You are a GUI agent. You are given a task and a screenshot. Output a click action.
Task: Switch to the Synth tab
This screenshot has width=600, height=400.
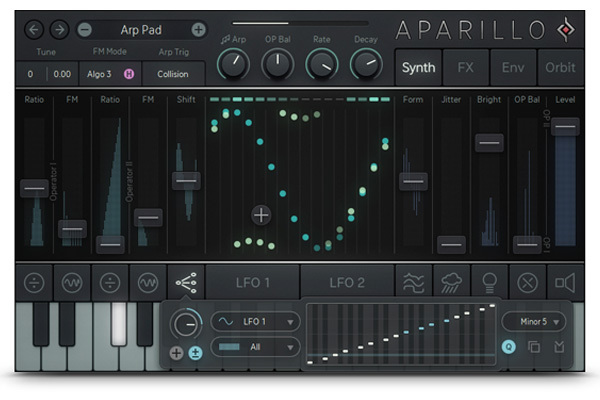(418, 67)
